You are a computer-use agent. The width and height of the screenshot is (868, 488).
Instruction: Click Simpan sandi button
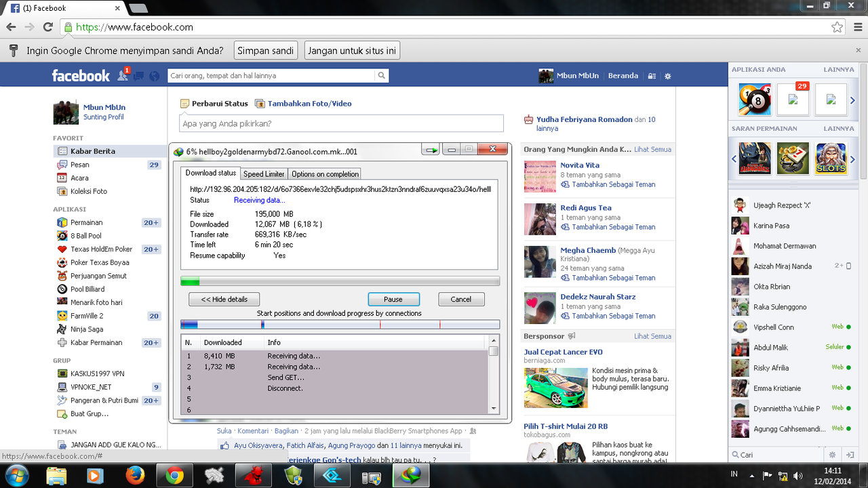pos(266,51)
